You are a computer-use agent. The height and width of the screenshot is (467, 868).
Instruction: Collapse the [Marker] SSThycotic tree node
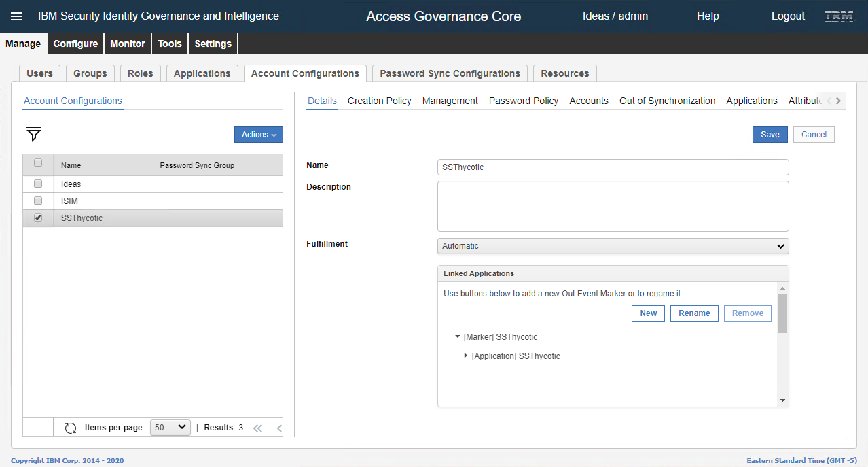[x=457, y=336]
